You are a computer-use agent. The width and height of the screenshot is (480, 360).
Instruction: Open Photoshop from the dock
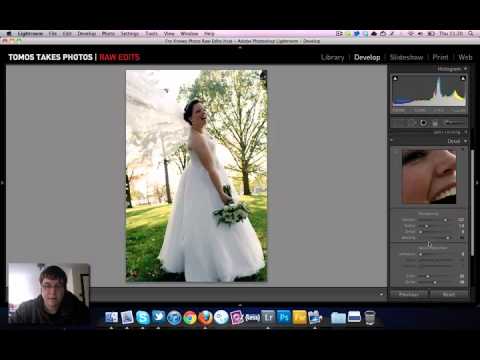pyautogui.click(x=284, y=317)
